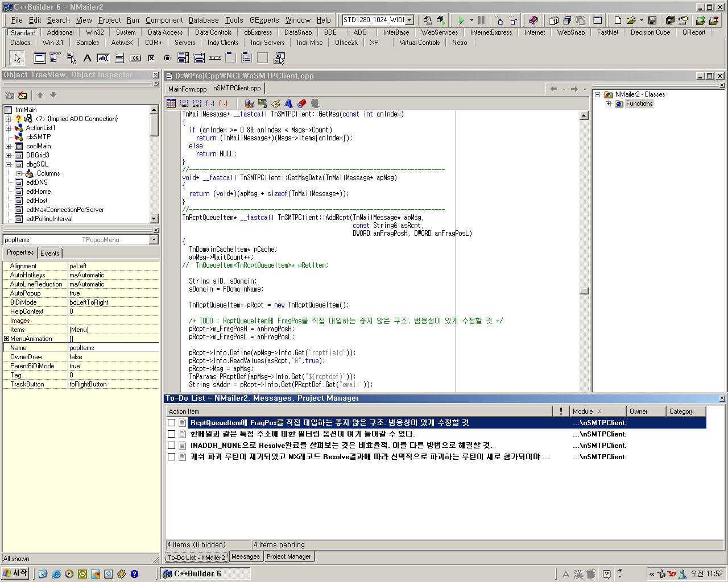Tick the INADDR_NONE to-do item checkbox
This screenshot has height=582, width=728.
(x=171, y=446)
